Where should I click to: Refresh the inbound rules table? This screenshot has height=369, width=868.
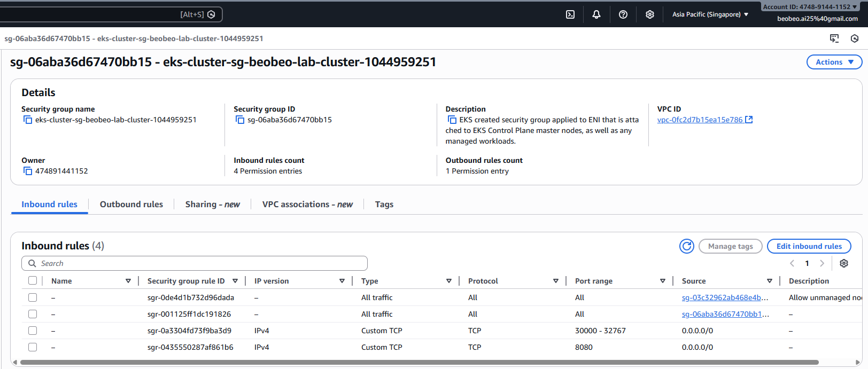point(687,246)
